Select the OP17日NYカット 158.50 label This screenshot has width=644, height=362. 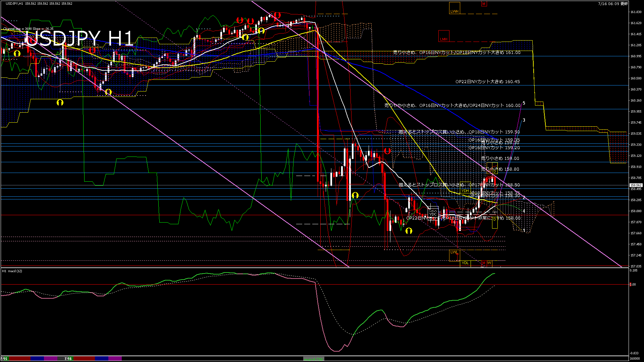[x=459, y=185]
